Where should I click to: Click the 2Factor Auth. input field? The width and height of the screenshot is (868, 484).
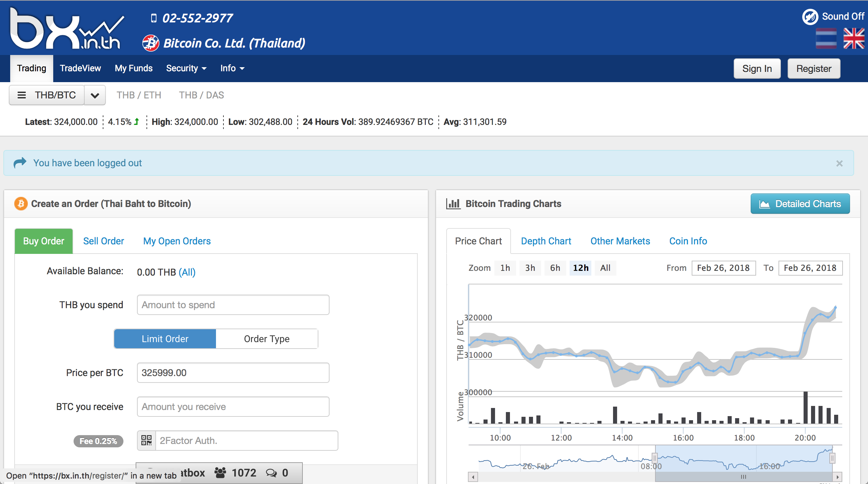tap(246, 441)
